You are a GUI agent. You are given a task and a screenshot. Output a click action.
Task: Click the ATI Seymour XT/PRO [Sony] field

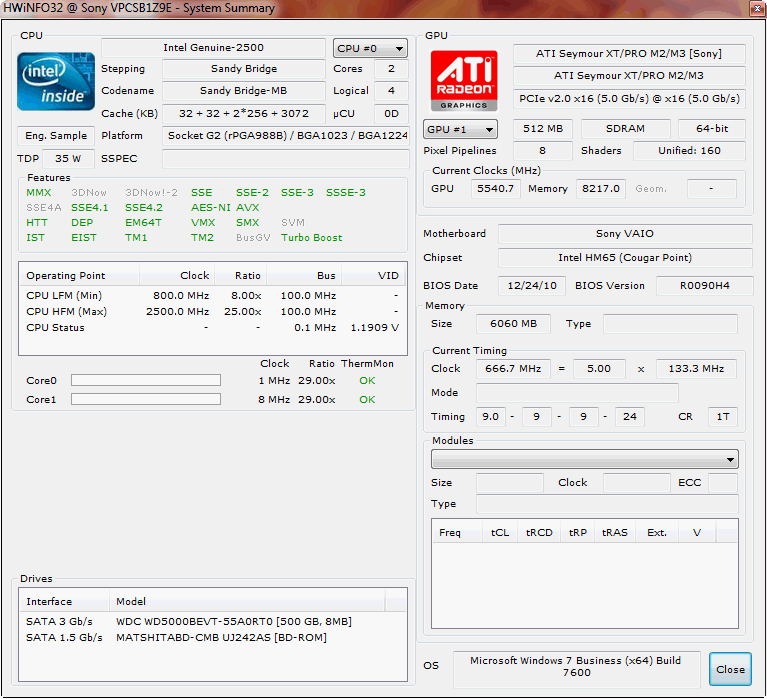(629, 53)
